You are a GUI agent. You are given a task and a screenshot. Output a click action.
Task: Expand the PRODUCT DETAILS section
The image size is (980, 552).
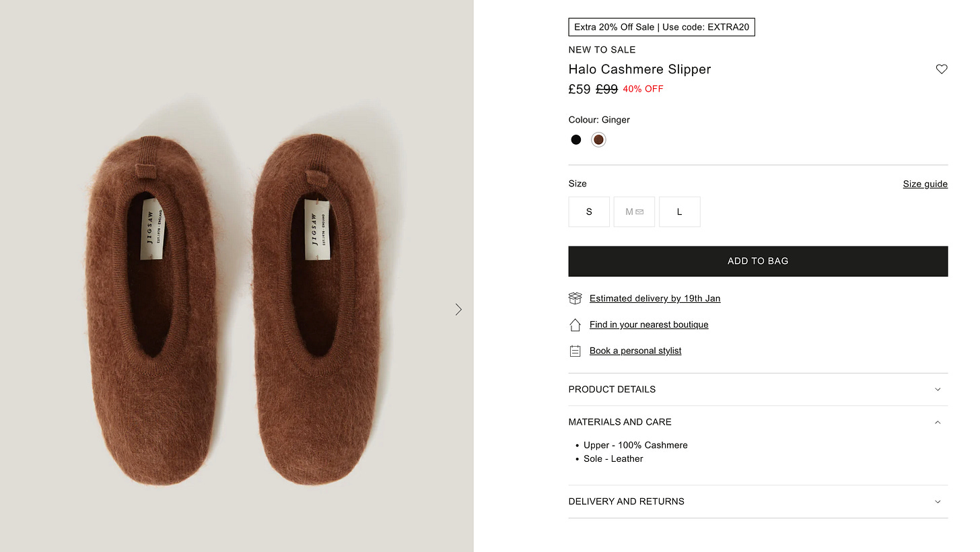pyautogui.click(x=758, y=389)
